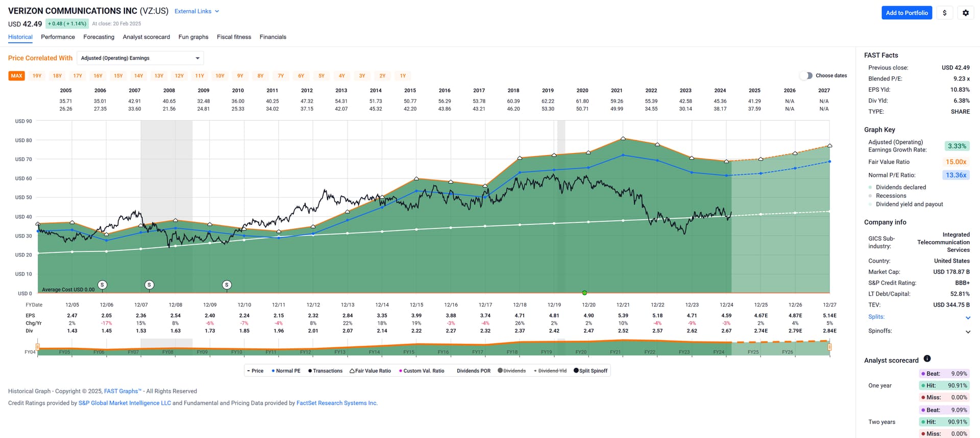Toggle Transactions legend item

[x=325, y=371]
